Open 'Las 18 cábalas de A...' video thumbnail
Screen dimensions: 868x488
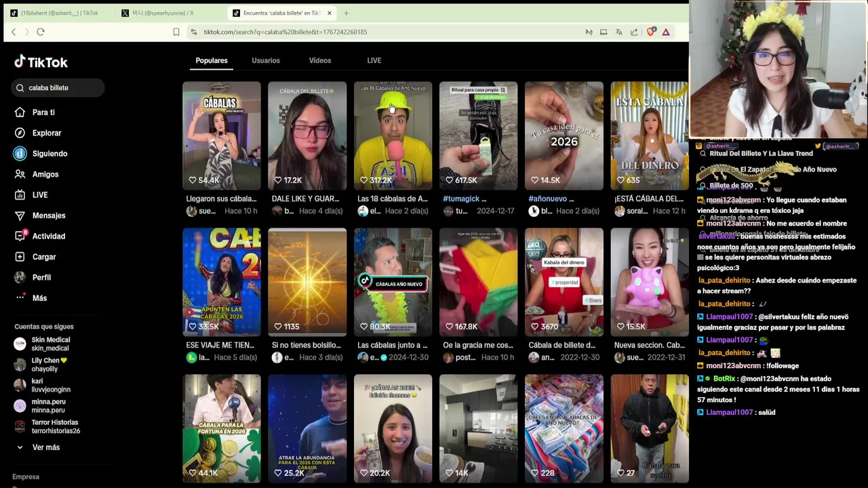click(393, 136)
